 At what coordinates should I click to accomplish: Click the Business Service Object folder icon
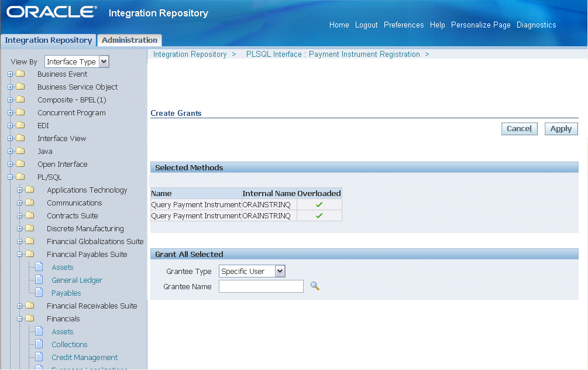20,87
